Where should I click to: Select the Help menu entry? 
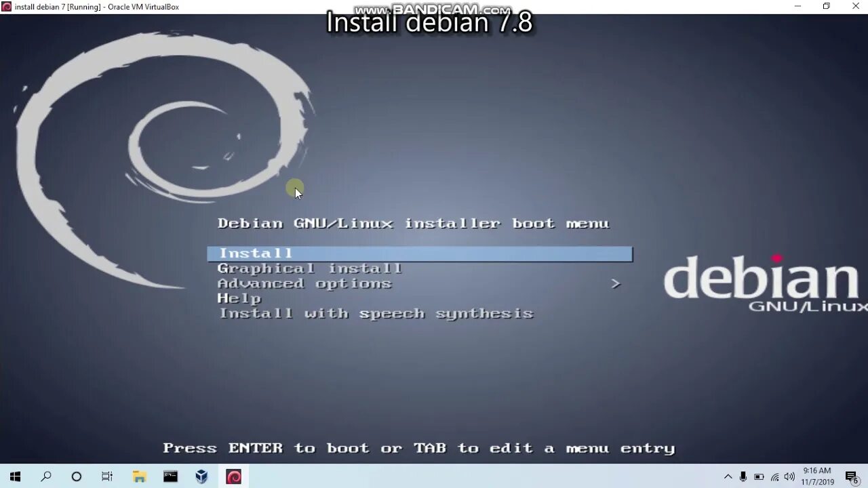click(239, 298)
